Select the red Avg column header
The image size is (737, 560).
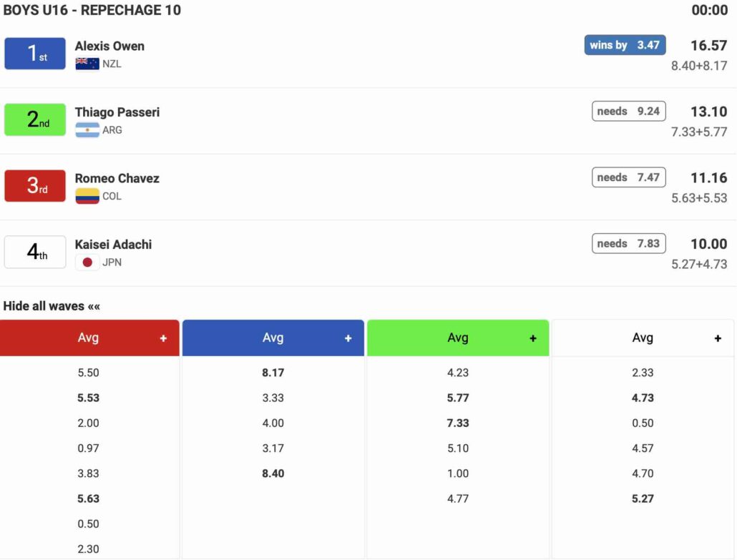(88, 338)
